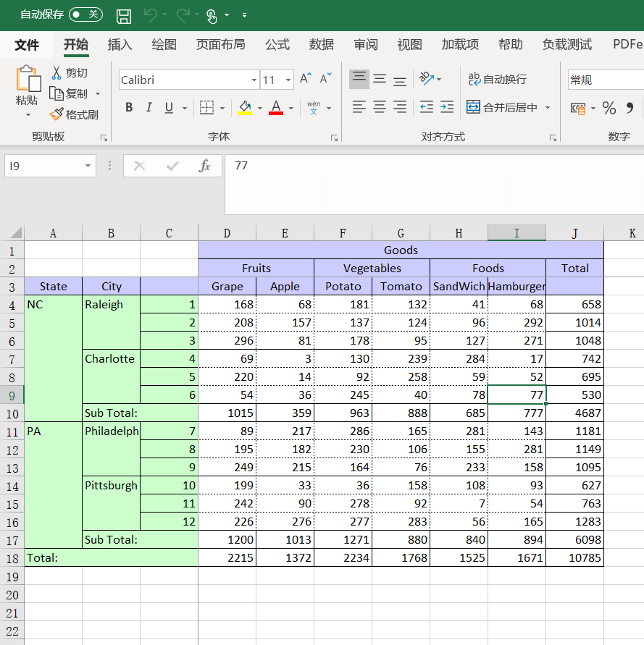Click the Redo arrow icon
The image size is (644, 645).
point(183,15)
